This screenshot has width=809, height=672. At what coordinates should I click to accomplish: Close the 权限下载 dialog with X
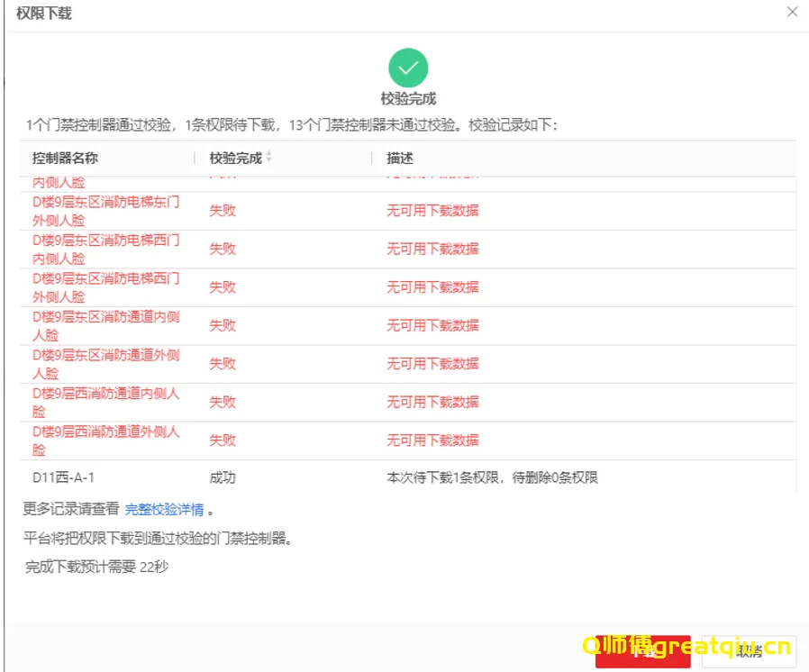pos(792,13)
